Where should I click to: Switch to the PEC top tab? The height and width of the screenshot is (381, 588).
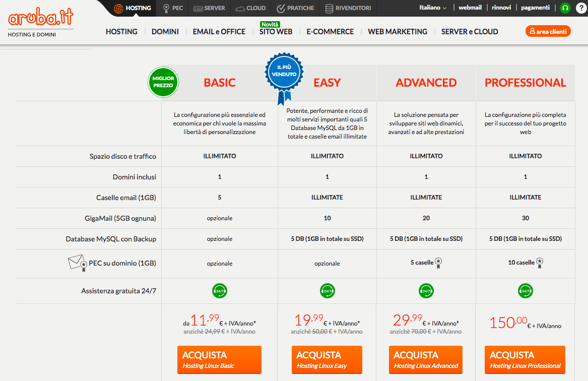(173, 8)
